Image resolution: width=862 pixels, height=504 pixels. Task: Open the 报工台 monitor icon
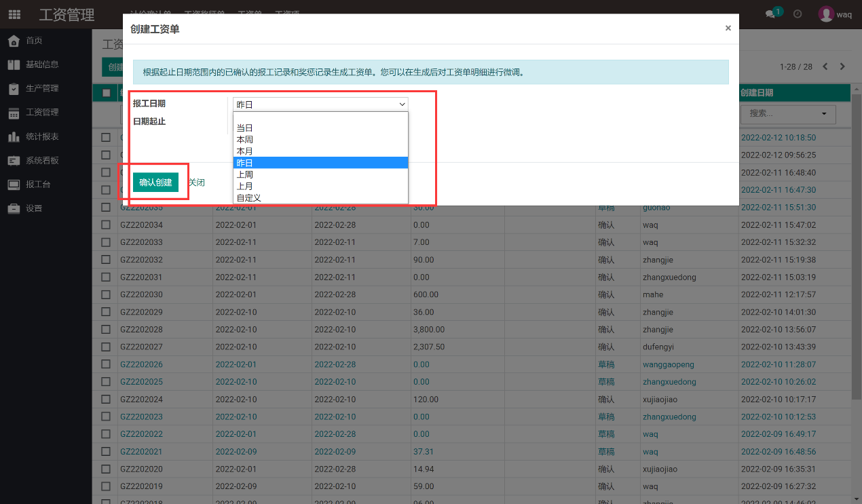pyautogui.click(x=14, y=185)
